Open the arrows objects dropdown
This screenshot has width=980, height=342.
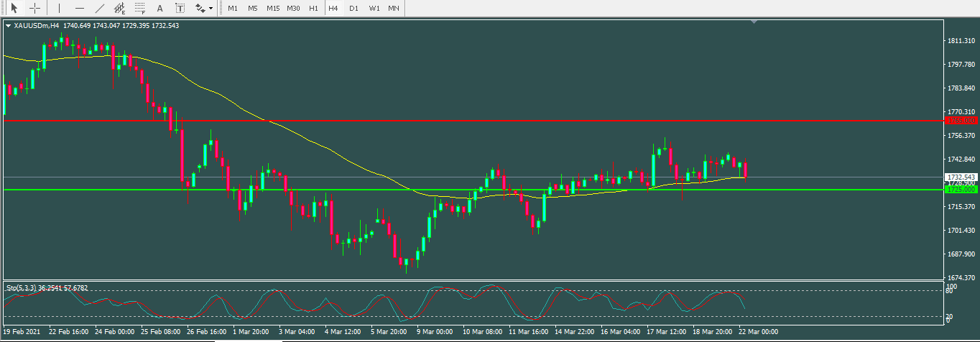[204, 9]
